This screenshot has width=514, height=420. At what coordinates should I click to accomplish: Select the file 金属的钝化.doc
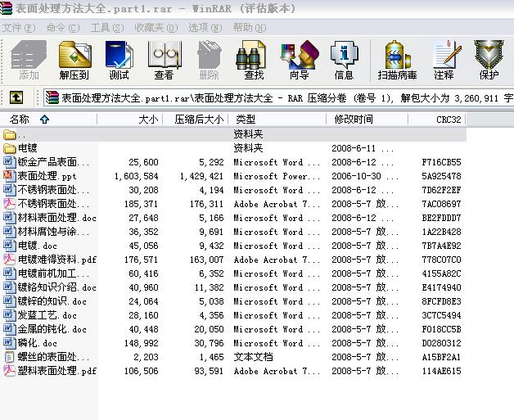coord(52,329)
